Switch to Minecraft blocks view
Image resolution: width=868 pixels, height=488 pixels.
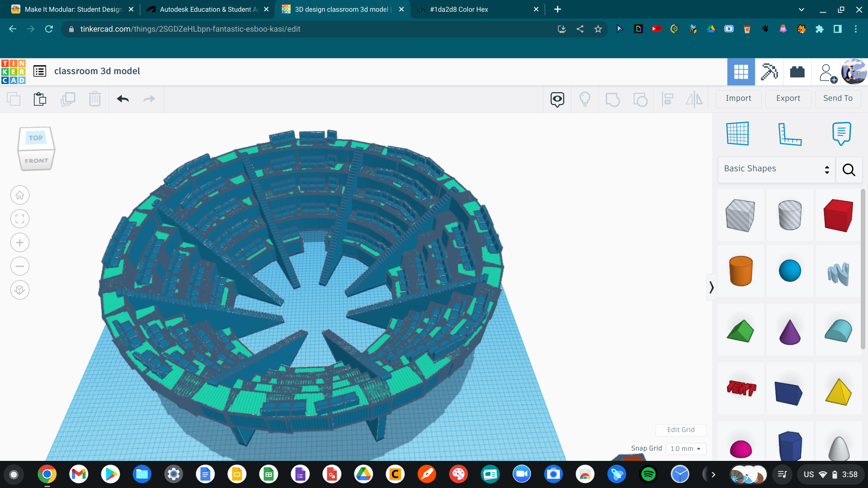pyautogui.click(x=769, y=71)
